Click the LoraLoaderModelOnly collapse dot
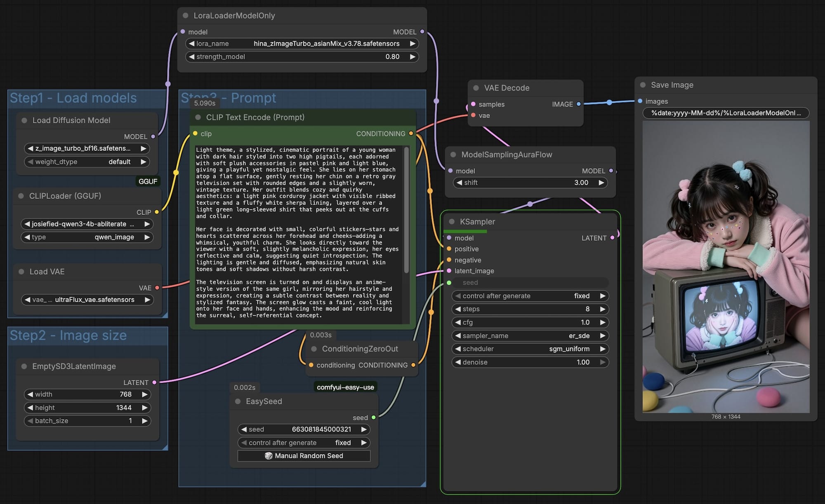 point(186,16)
